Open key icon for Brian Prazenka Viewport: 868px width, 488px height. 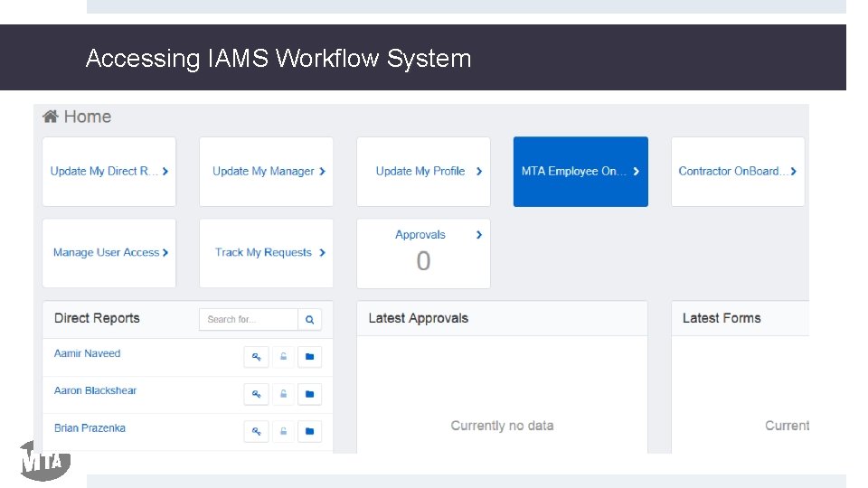[256, 431]
